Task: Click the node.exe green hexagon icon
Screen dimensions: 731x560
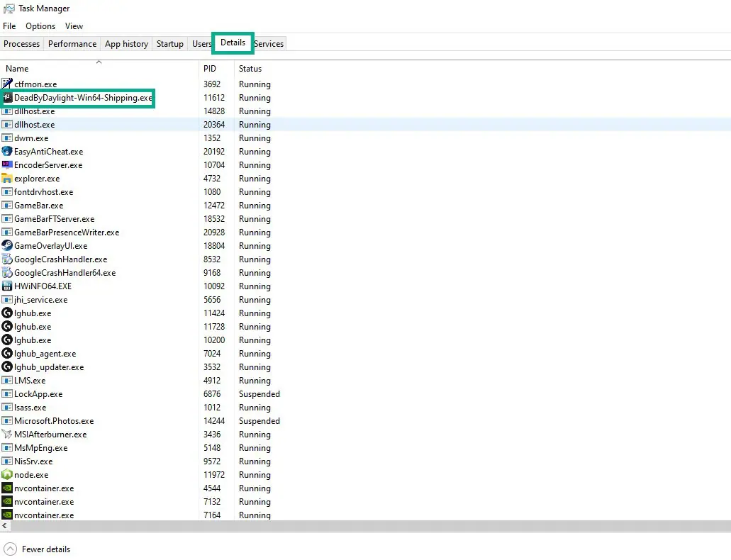Action: point(7,475)
